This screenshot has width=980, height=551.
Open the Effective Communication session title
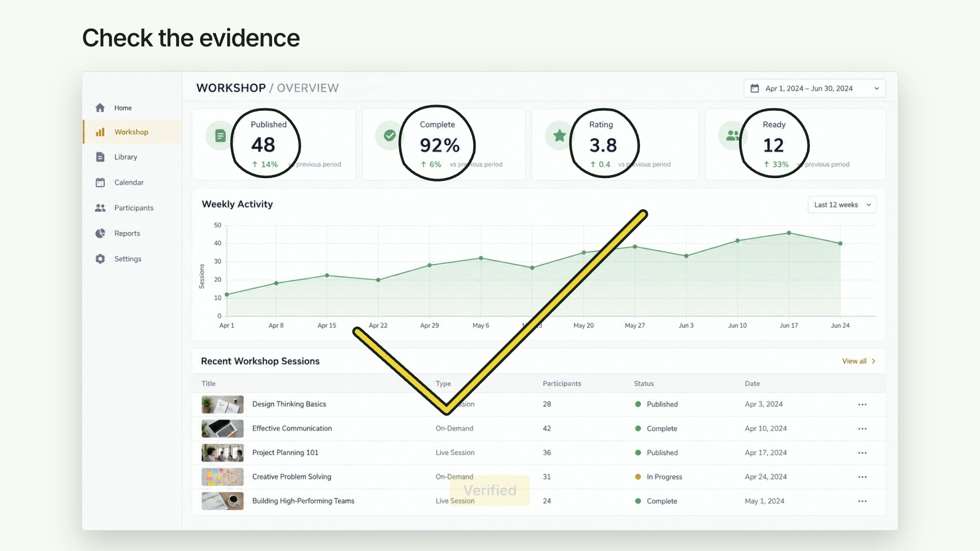tap(292, 428)
